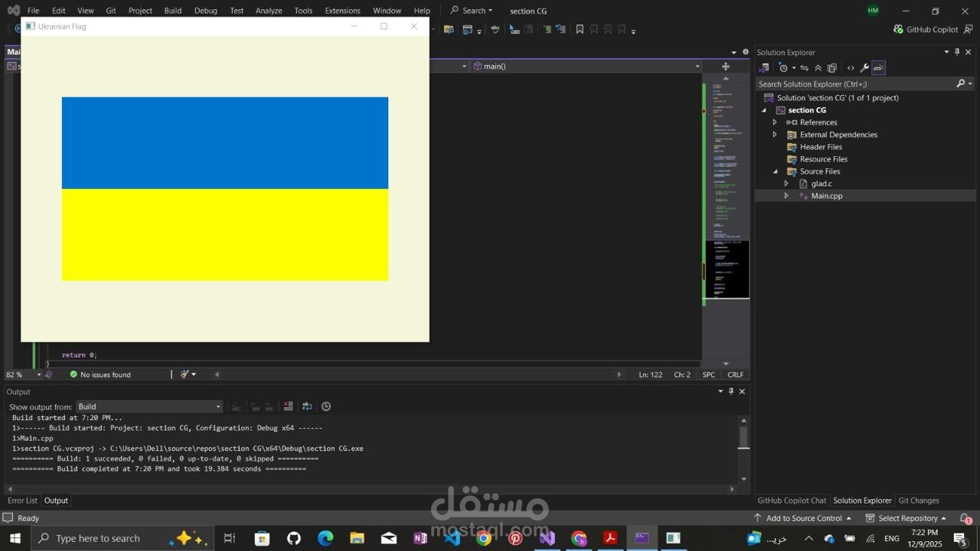Open the Build menu

[x=173, y=11]
